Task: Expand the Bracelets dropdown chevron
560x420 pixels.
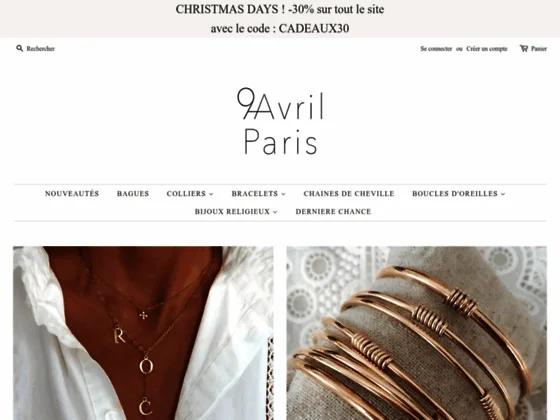Action: tap(283, 194)
